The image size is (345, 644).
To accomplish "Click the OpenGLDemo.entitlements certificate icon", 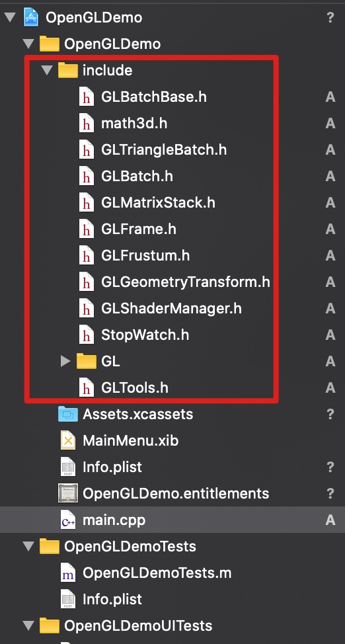I will 68,493.
